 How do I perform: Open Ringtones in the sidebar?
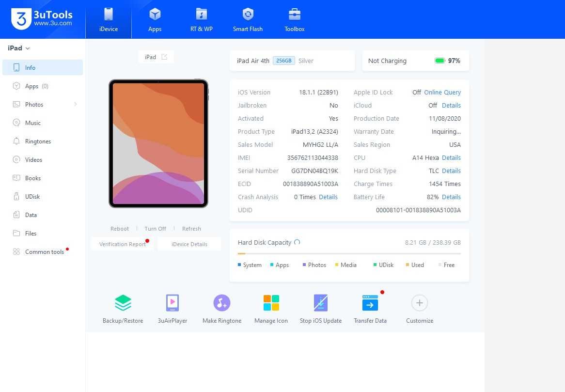[43, 141]
